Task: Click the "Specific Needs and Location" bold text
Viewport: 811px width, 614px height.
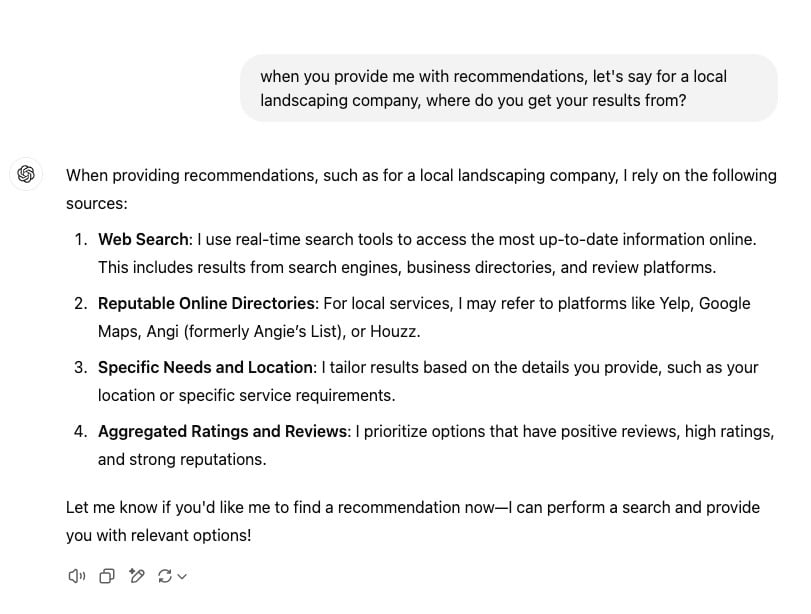Action: click(205, 367)
